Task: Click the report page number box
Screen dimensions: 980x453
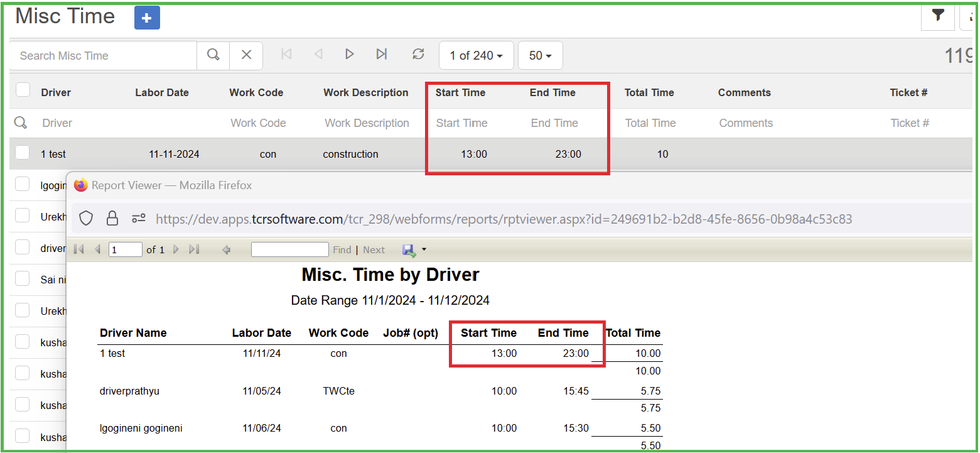Action: coord(126,249)
